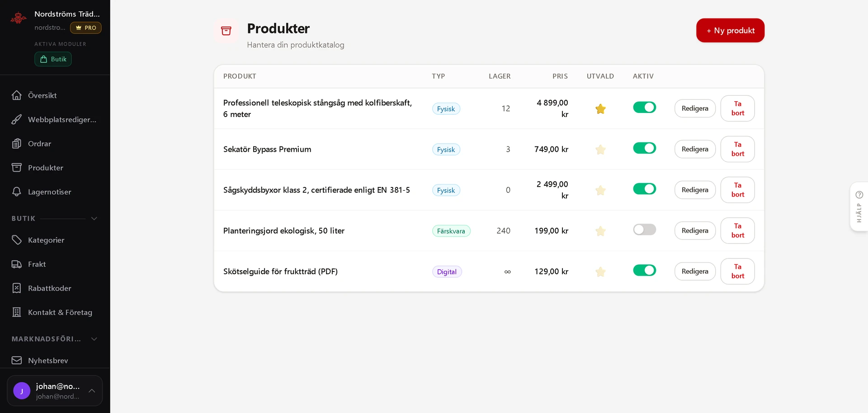Click the Lagernotiser bell icon
Screen dimensions: 868x413
click(17, 192)
